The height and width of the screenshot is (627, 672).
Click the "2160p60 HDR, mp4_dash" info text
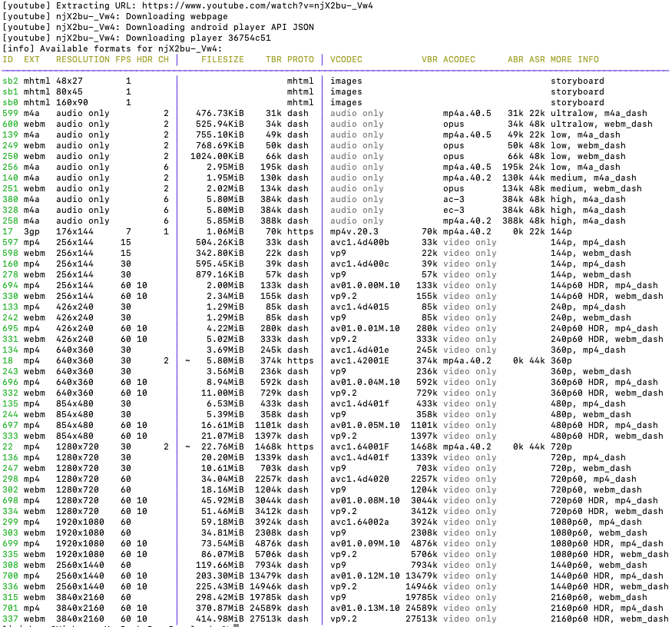(x=607, y=608)
